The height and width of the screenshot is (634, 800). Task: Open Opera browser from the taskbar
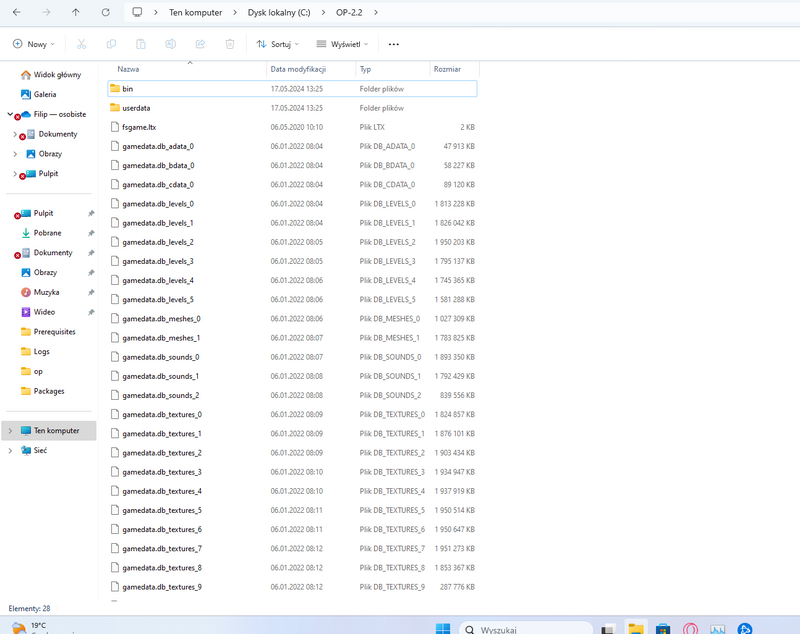pos(689,628)
